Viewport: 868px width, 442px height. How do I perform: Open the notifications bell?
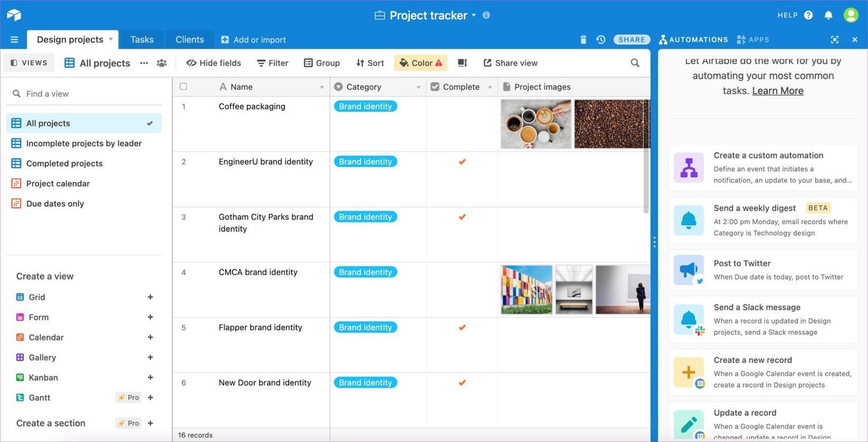[828, 15]
